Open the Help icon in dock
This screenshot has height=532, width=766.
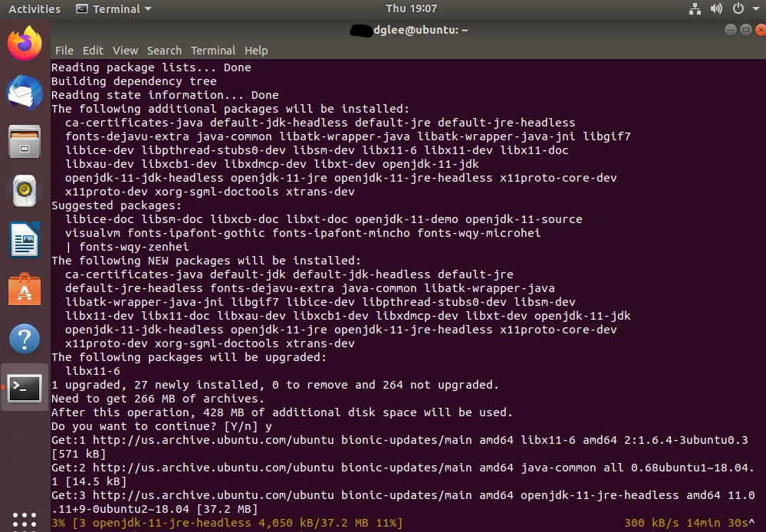(25, 339)
